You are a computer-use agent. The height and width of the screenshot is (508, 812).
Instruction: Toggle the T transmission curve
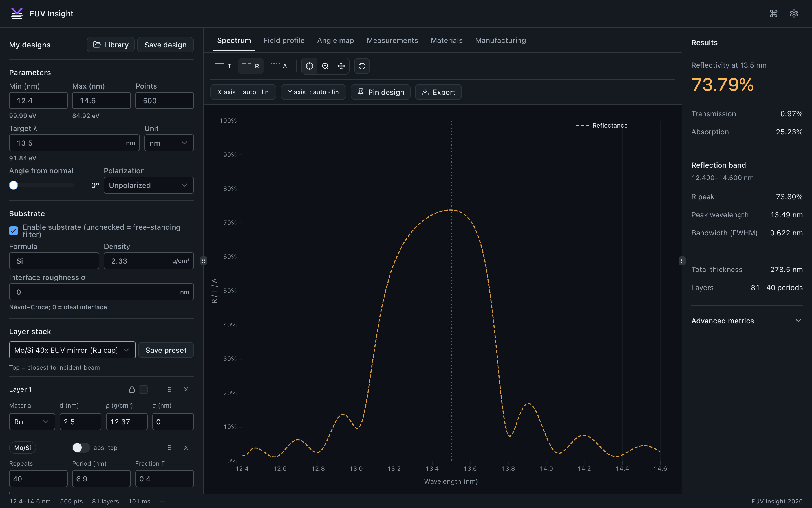pos(223,66)
